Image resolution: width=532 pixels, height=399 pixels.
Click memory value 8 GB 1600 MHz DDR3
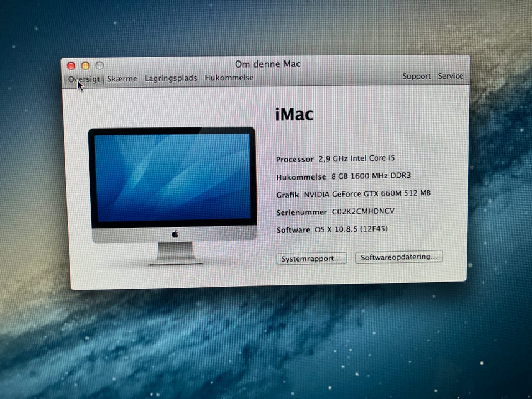[x=371, y=176]
